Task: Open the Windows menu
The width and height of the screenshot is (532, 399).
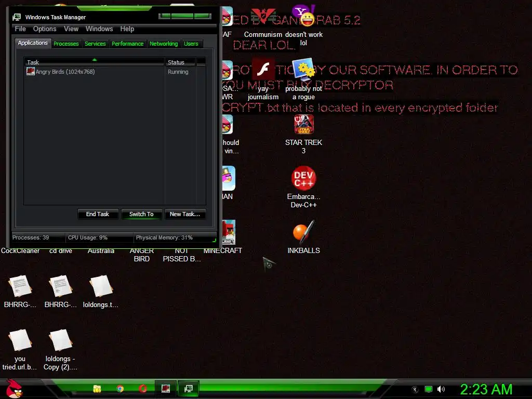Action: click(x=99, y=29)
